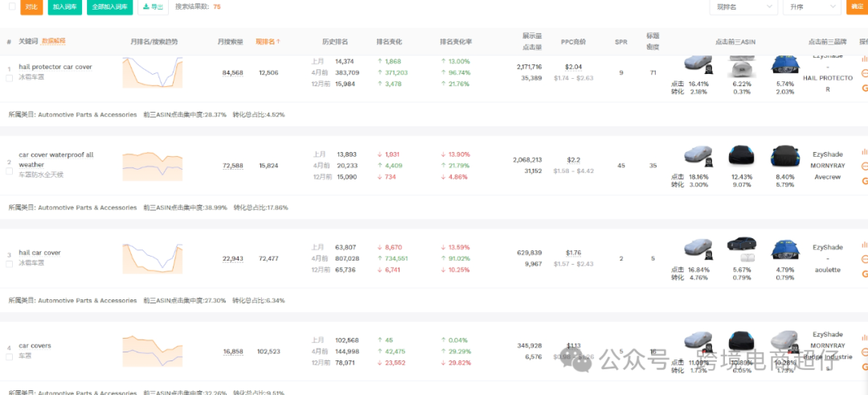Screen dimensions: 868x395
Task: Click current rank value 12,506
Action: [268, 72]
